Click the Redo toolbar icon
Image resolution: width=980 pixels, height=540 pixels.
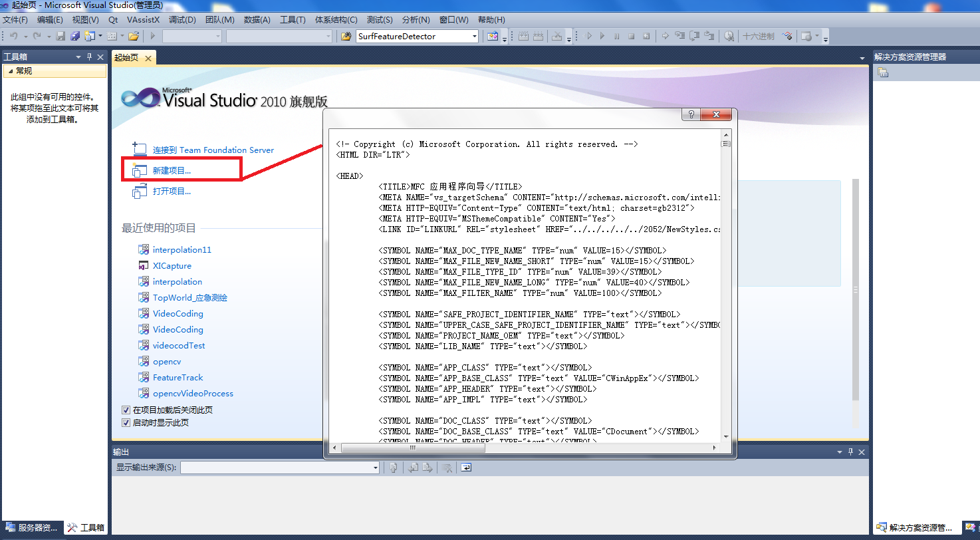[37, 36]
